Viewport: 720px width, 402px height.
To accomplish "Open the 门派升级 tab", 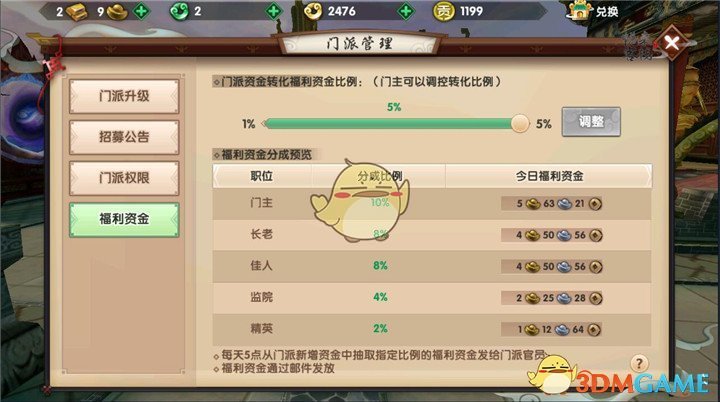I will click(x=124, y=96).
